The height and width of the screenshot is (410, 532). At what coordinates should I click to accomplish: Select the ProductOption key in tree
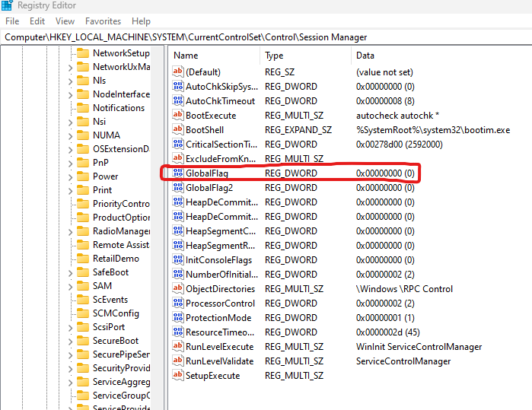tap(121, 218)
